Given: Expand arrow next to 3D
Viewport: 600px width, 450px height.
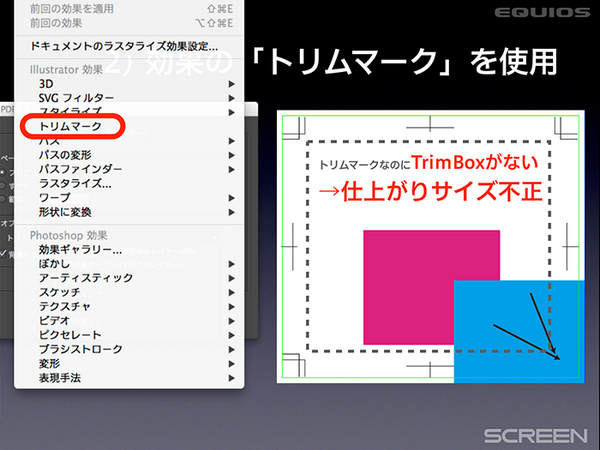Looking at the screenshot, I should click(232, 84).
